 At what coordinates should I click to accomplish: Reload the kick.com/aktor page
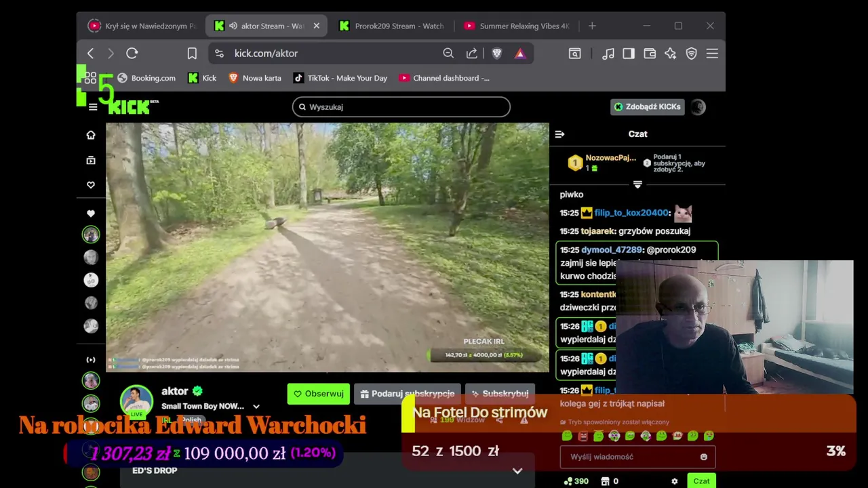point(132,53)
